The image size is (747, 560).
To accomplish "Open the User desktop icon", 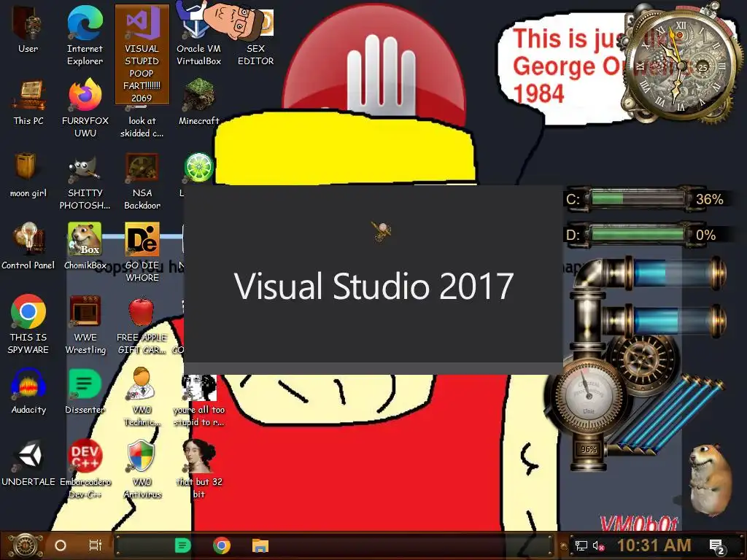I will tap(28, 28).
